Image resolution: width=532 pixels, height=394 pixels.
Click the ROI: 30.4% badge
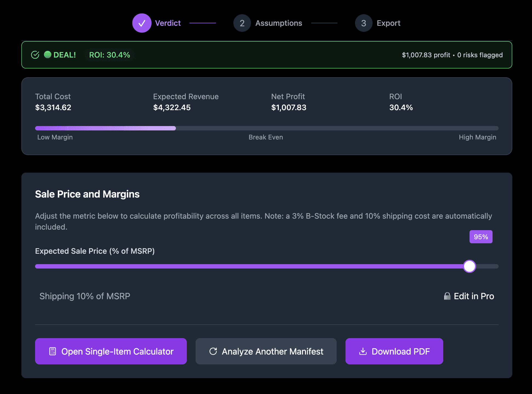pyautogui.click(x=110, y=55)
